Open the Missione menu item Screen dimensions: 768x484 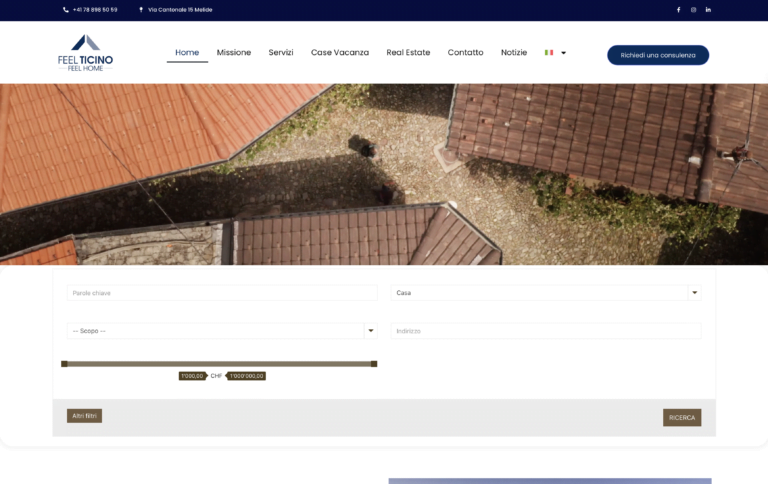click(234, 52)
